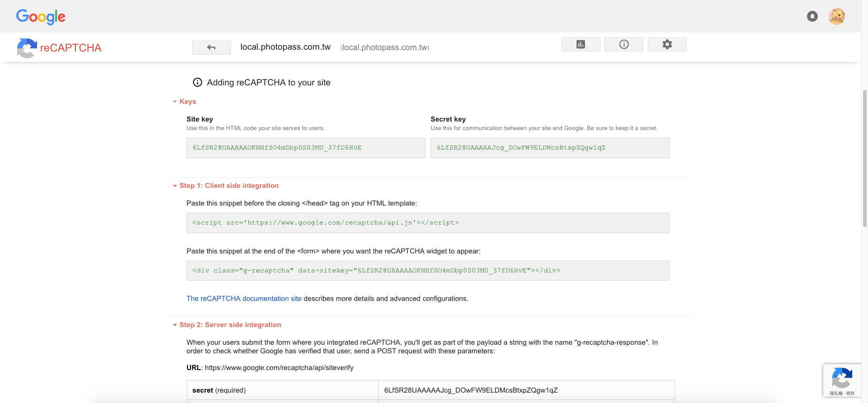The height and width of the screenshot is (403, 868).
Task: Click the 'Secret key' heading
Action: [x=448, y=119]
